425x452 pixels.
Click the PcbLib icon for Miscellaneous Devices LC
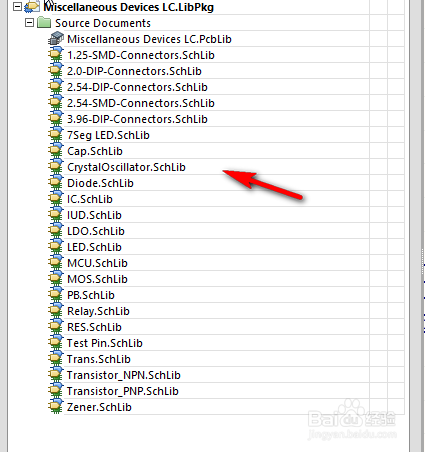[56, 39]
